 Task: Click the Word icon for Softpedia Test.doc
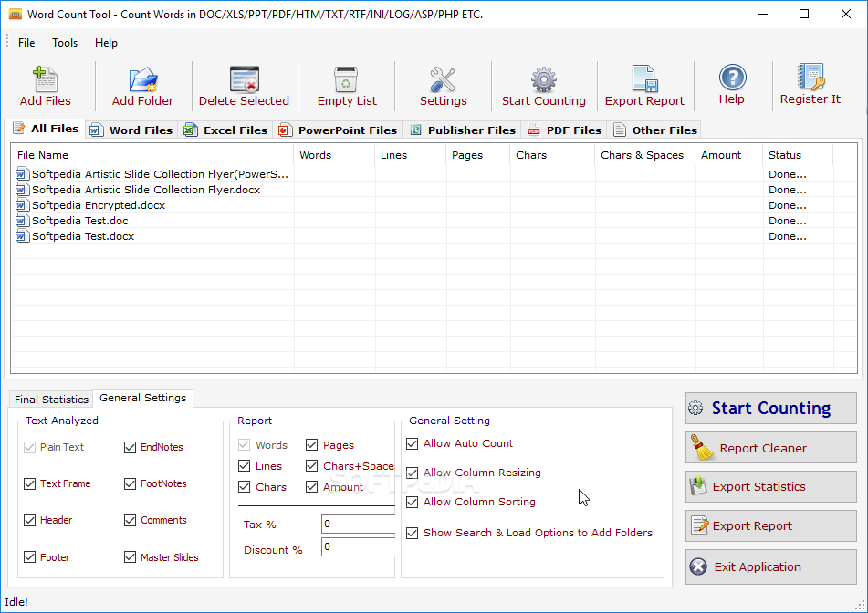coord(21,221)
